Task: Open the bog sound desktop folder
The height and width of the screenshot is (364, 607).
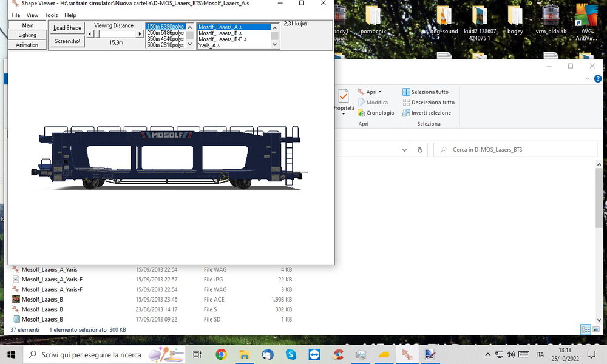Action: [x=444, y=20]
